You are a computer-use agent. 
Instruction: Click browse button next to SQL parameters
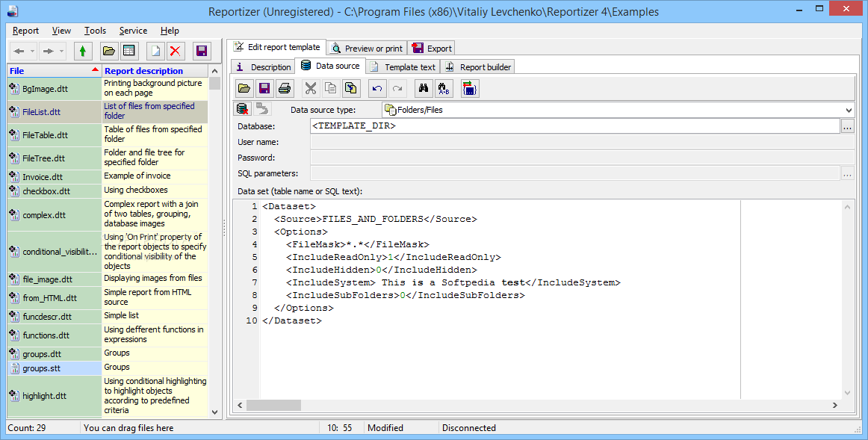[x=848, y=174]
